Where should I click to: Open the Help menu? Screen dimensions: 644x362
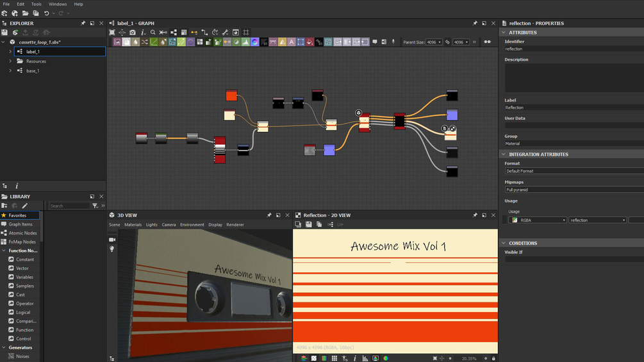click(78, 4)
